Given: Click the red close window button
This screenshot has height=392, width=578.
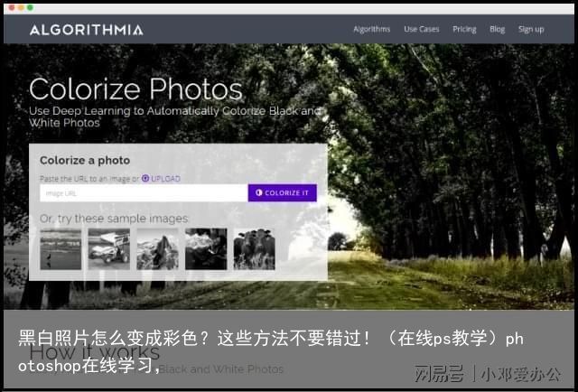Looking at the screenshot, I should pos(12,7).
